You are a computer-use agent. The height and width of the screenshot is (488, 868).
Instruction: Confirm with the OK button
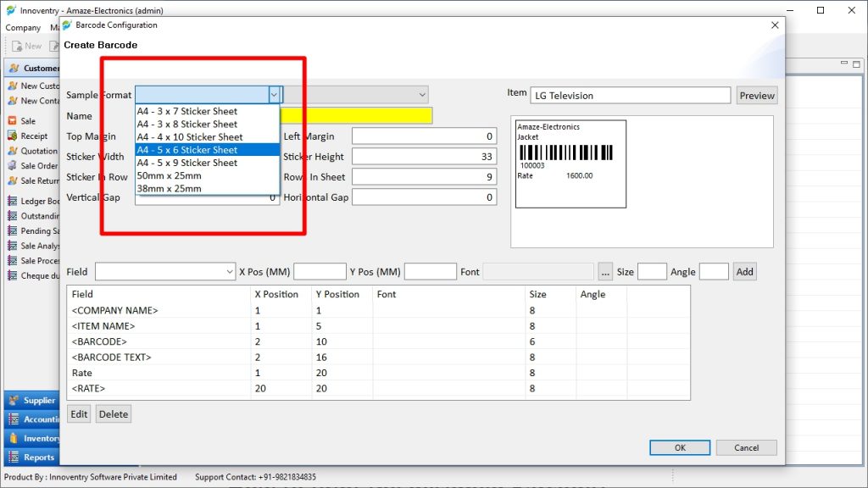(x=680, y=447)
